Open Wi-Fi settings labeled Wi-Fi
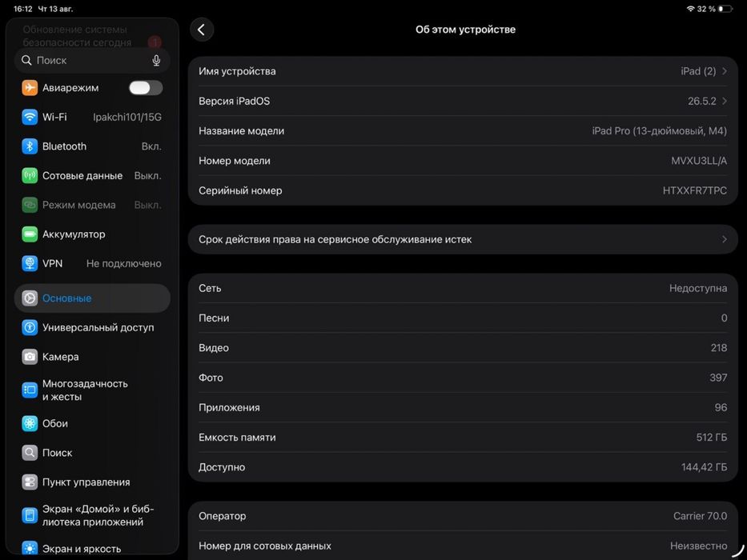 tap(54, 117)
